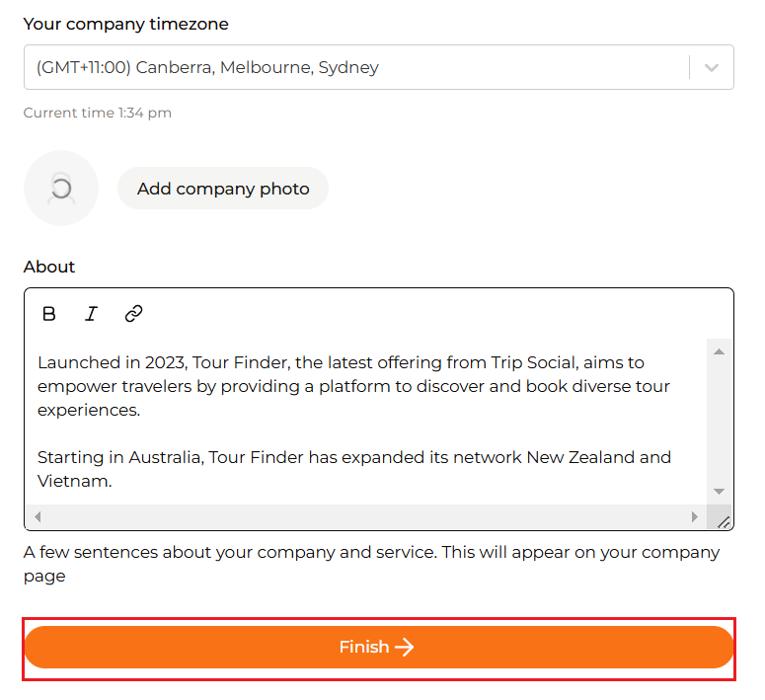
Task: Expand the timezone dropdown chevron
Action: 712,67
